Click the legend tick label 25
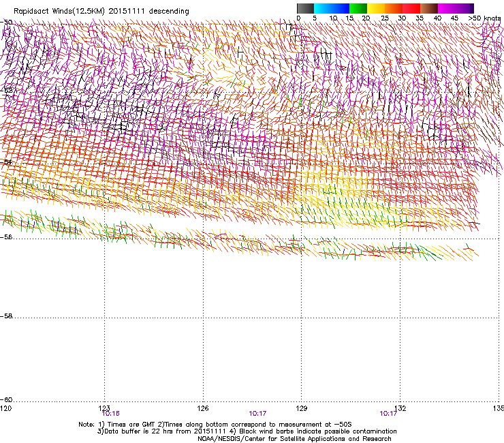Screen dimensions: 504x443 (385, 18)
